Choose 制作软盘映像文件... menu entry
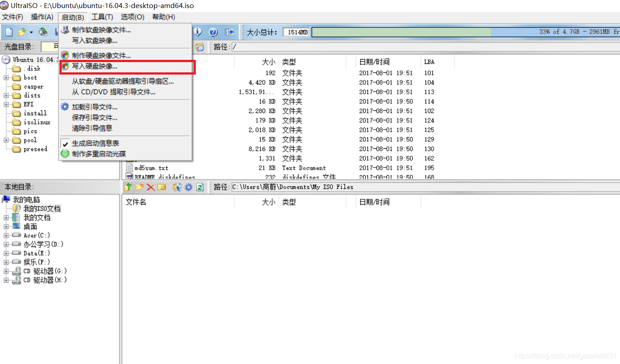 126,30
